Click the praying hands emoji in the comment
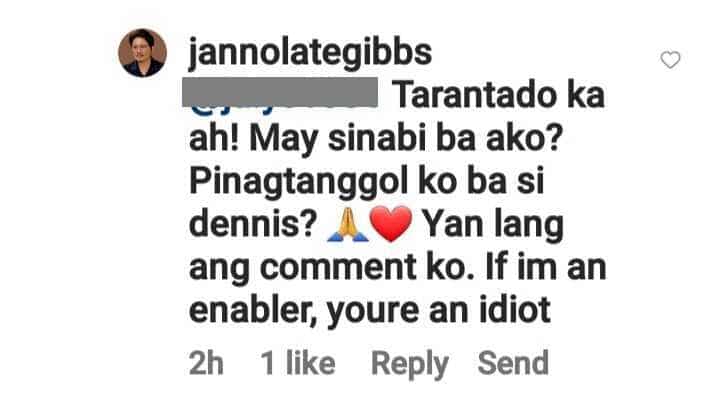This screenshot has height=407, width=720. point(348,225)
